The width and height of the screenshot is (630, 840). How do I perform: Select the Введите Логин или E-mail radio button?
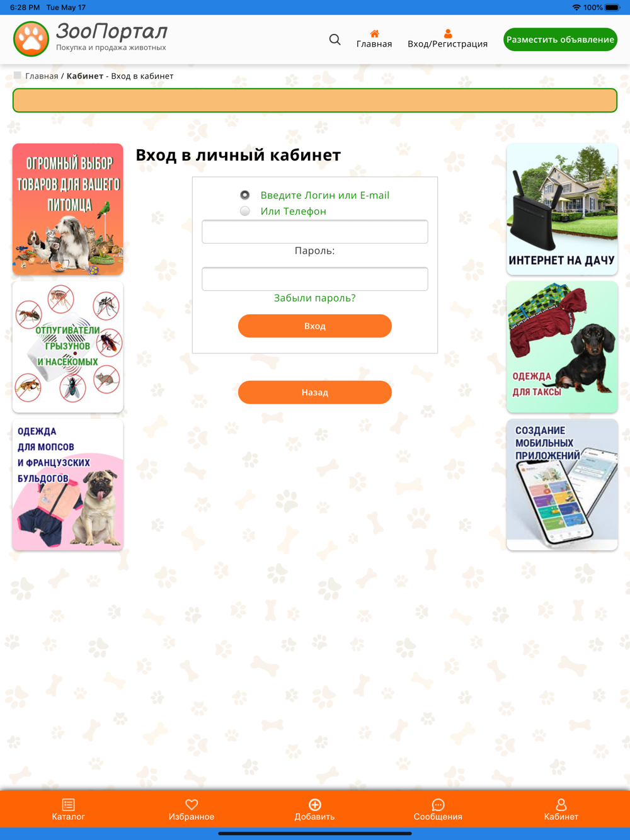pyautogui.click(x=245, y=195)
